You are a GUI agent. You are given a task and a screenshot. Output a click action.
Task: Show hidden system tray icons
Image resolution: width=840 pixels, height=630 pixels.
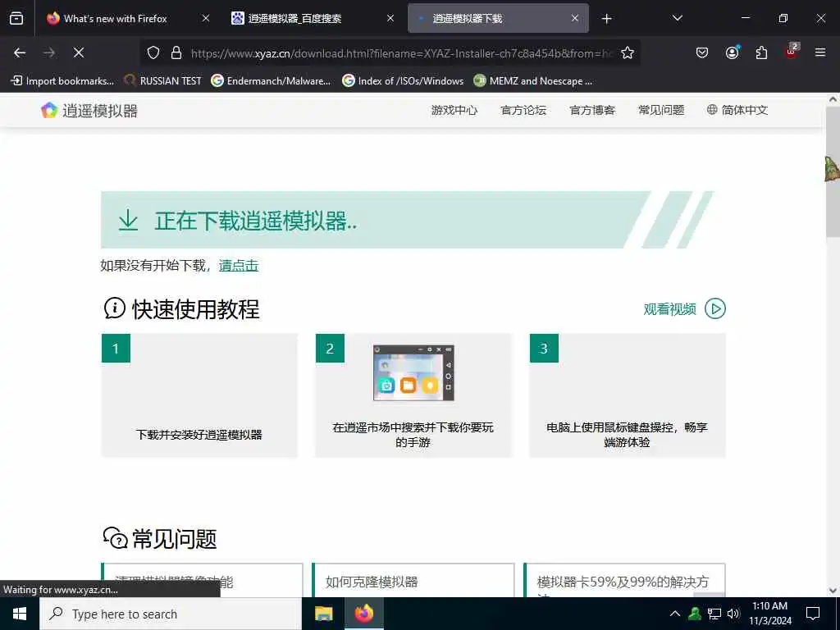(x=675, y=614)
